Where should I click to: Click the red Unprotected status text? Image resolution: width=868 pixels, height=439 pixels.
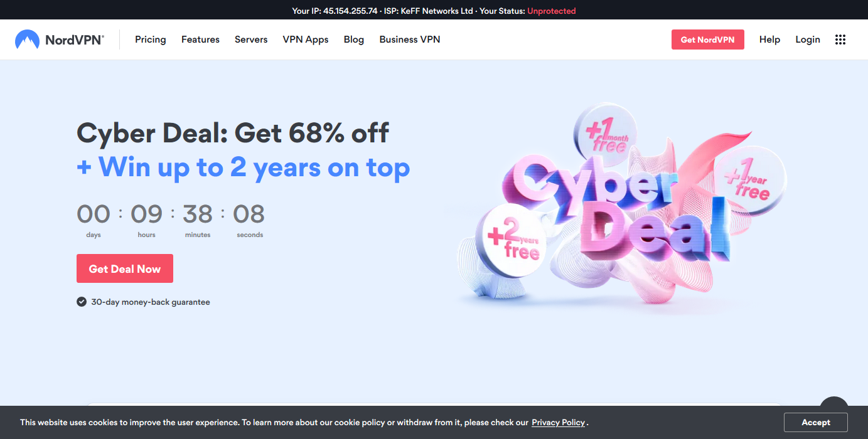click(552, 11)
